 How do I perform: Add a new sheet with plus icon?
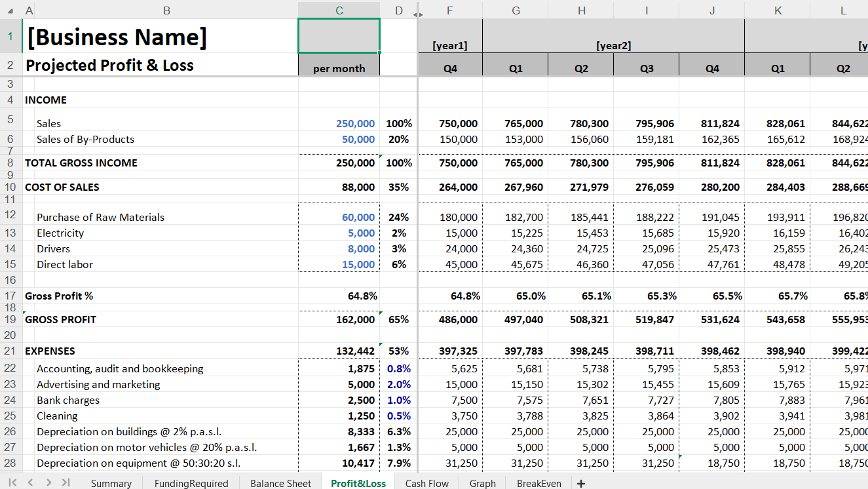580,483
